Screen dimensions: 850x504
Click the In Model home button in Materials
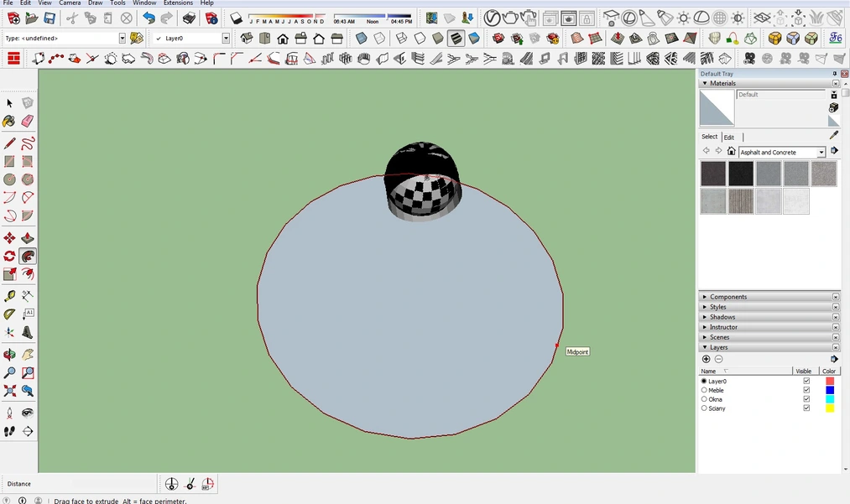point(731,151)
